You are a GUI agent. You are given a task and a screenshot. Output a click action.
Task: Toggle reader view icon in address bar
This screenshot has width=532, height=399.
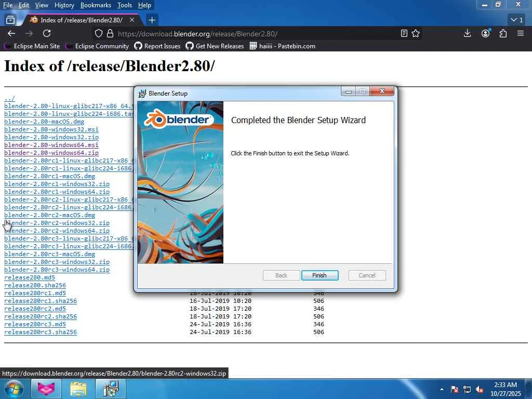click(404, 33)
